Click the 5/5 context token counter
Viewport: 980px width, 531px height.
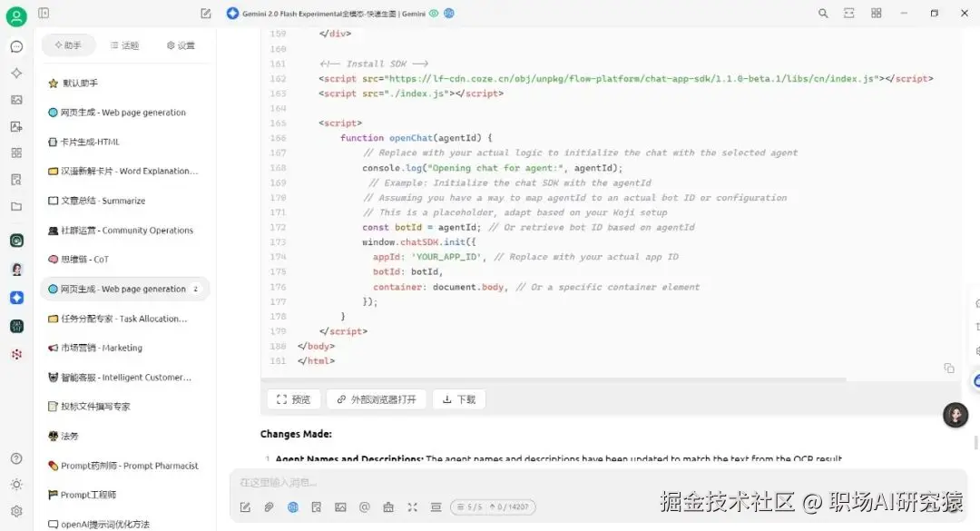click(493, 507)
